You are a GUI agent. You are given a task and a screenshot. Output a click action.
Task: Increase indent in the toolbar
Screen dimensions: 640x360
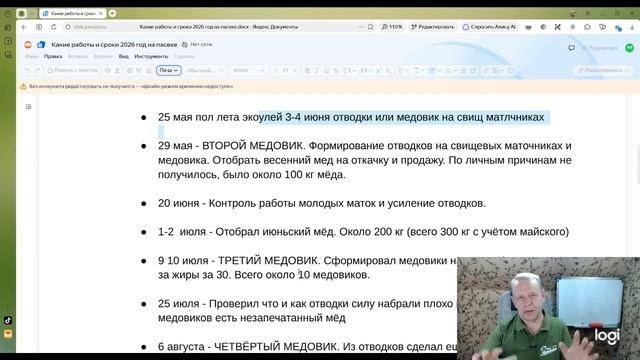coord(473,71)
